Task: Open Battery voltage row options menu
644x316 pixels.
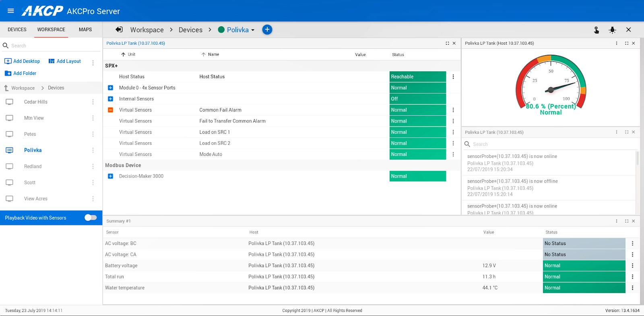Action: pyautogui.click(x=632, y=266)
